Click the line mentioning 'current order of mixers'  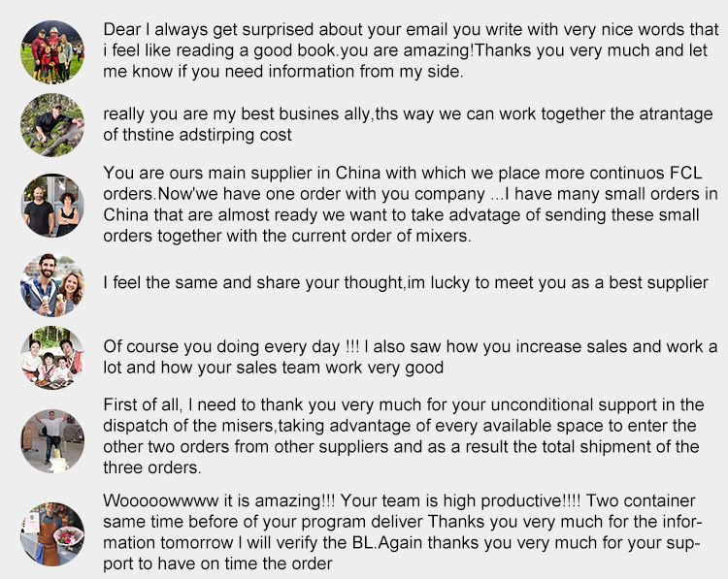point(287,236)
